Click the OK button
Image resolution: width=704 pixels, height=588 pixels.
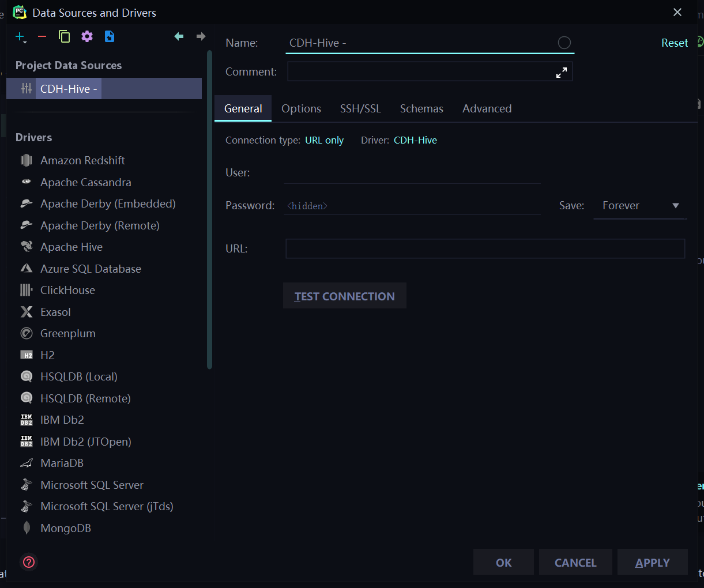[x=503, y=562]
